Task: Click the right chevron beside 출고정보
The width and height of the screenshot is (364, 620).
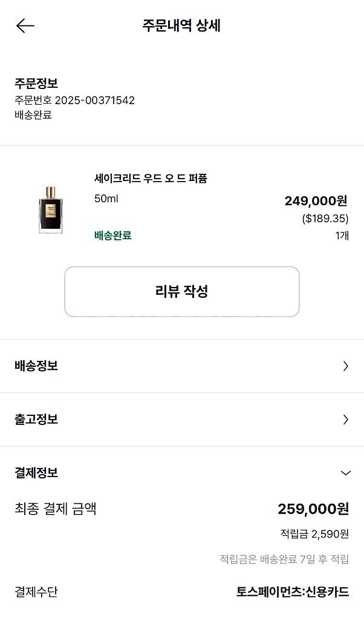Action: click(x=346, y=420)
